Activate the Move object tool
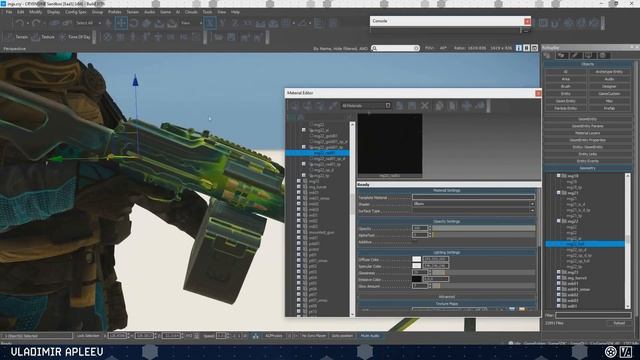640x360 pixels. (x=121, y=23)
